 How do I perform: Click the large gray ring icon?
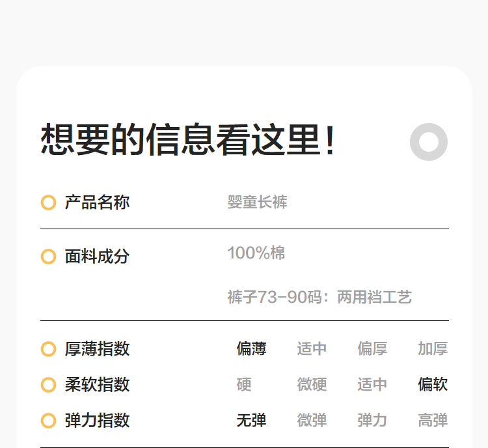pos(429,141)
